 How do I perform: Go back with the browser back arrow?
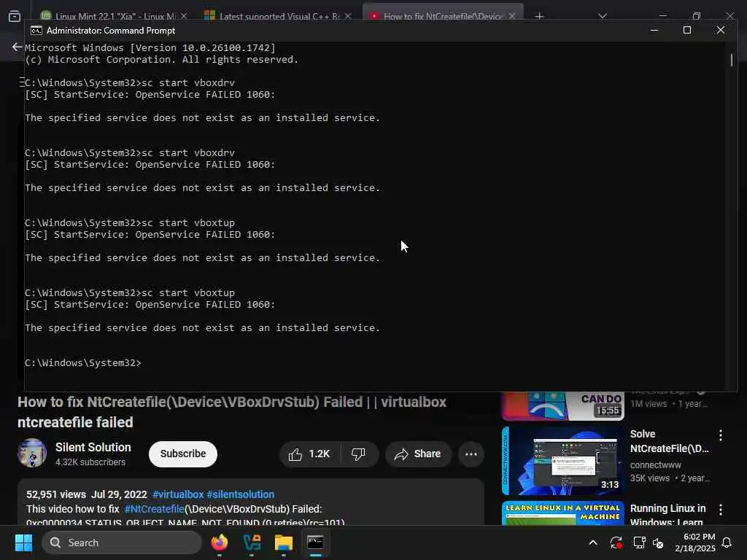[x=17, y=47]
